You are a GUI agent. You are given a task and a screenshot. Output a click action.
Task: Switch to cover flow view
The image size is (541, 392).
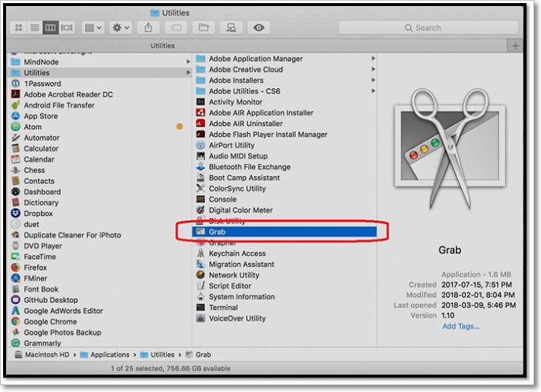pos(66,28)
